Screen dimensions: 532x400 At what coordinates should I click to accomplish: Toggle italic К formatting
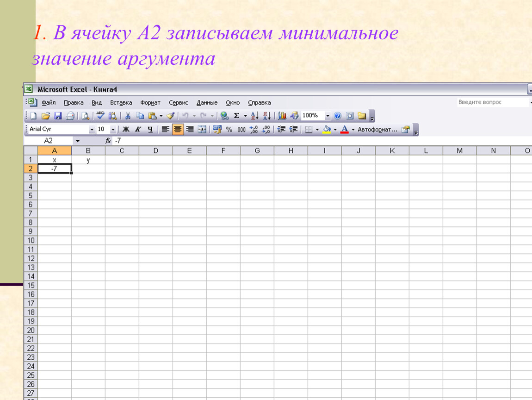(x=138, y=129)
